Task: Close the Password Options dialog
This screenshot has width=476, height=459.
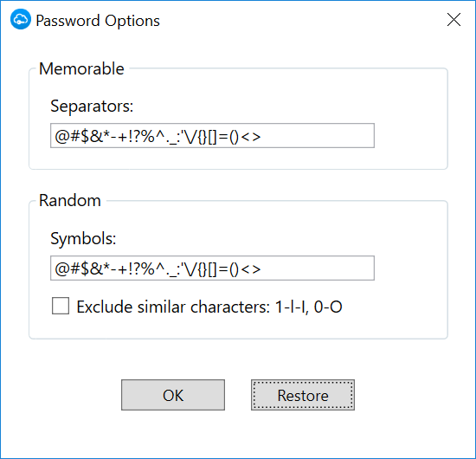Action: tap(453, 20)
